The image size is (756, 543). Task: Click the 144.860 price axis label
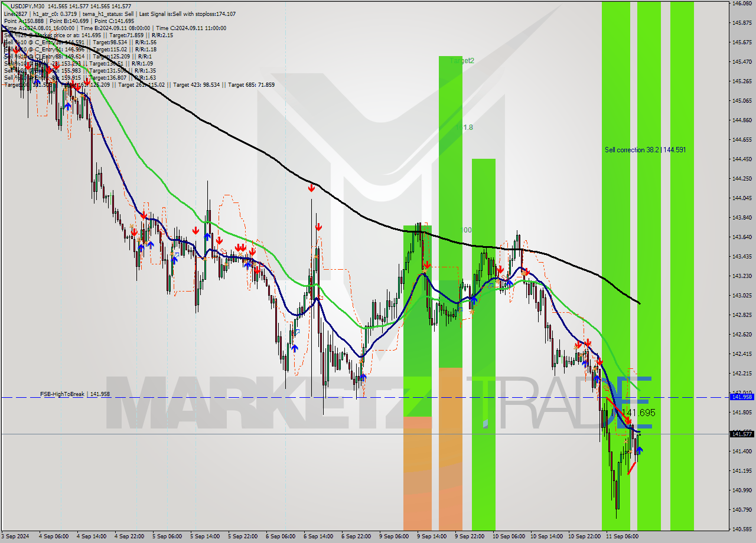742,120
